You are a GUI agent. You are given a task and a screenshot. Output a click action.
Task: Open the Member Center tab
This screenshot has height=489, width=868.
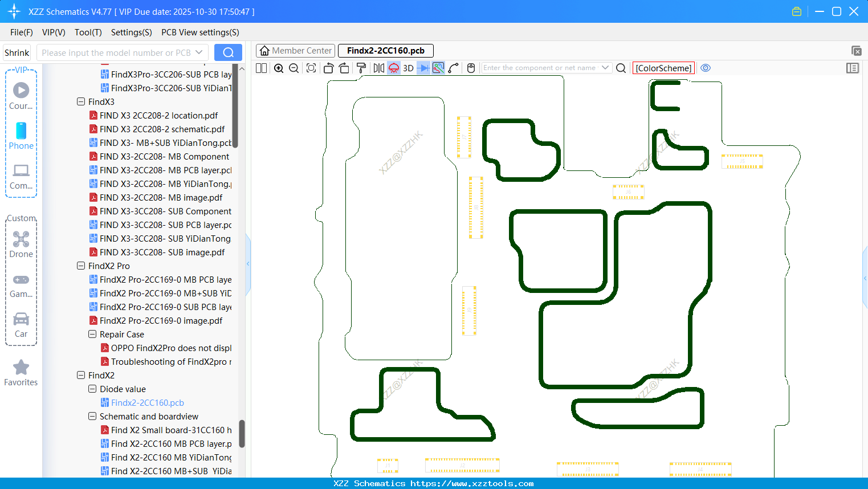[295, 51]
